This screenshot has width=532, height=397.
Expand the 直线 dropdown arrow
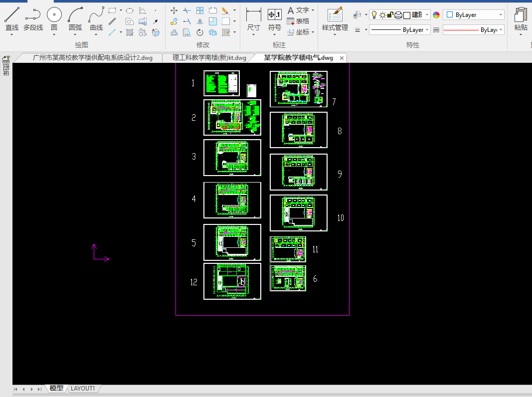point(12,34)
